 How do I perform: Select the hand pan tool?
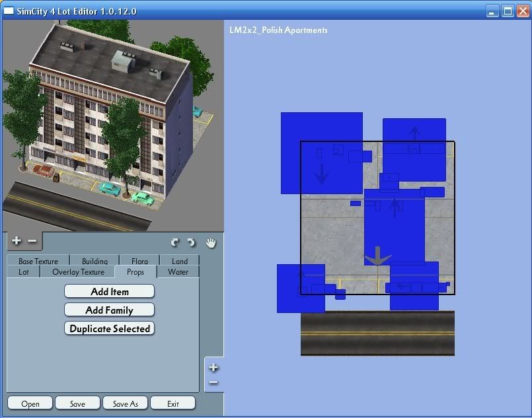pyautogui.click(x=211, y=243)
